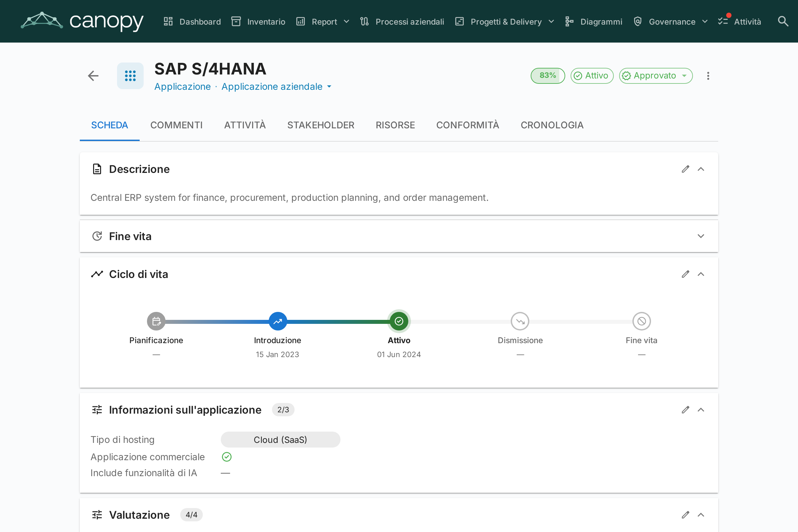
Task: Click the Applicazione commerciale label
Action: pyautogui.click(x=148, y=457)
